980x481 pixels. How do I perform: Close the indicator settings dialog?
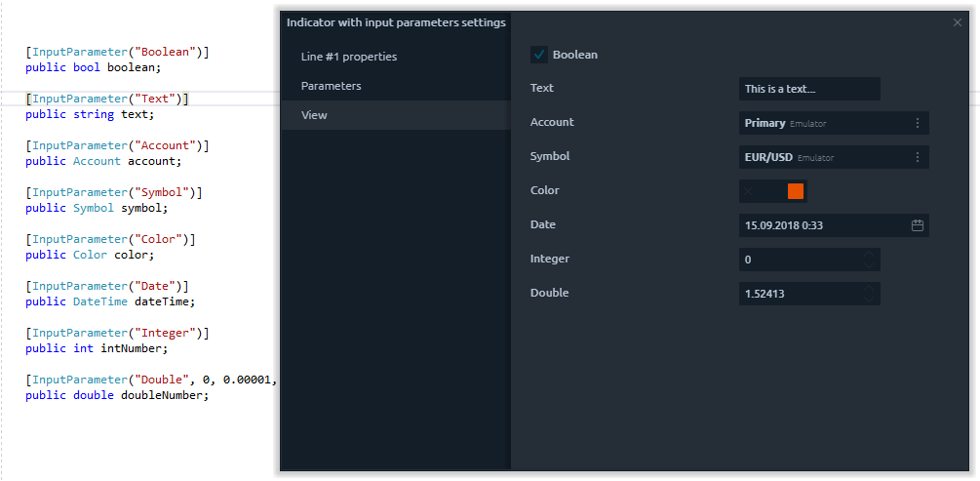[957, 22]
